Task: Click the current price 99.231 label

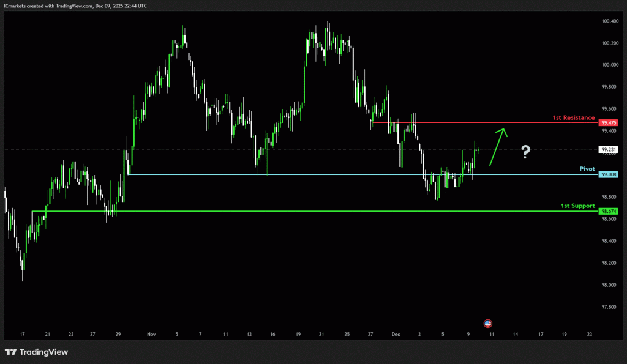Action: pos(609,149)
